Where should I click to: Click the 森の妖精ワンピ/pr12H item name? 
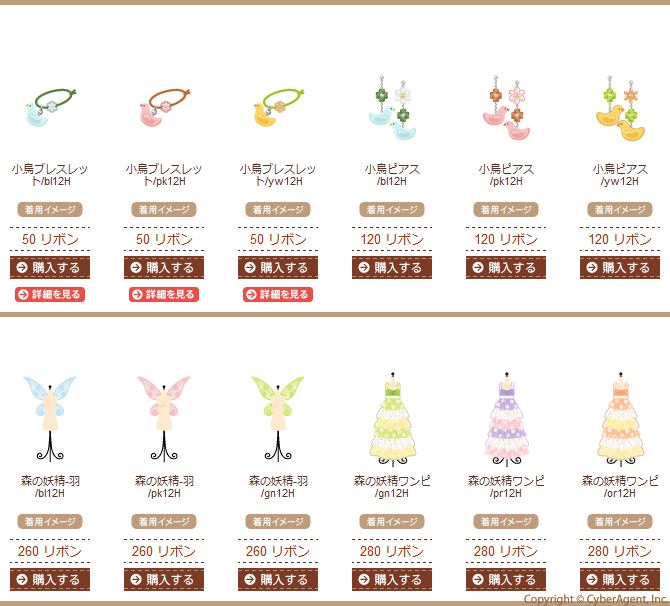click(506, 487)
